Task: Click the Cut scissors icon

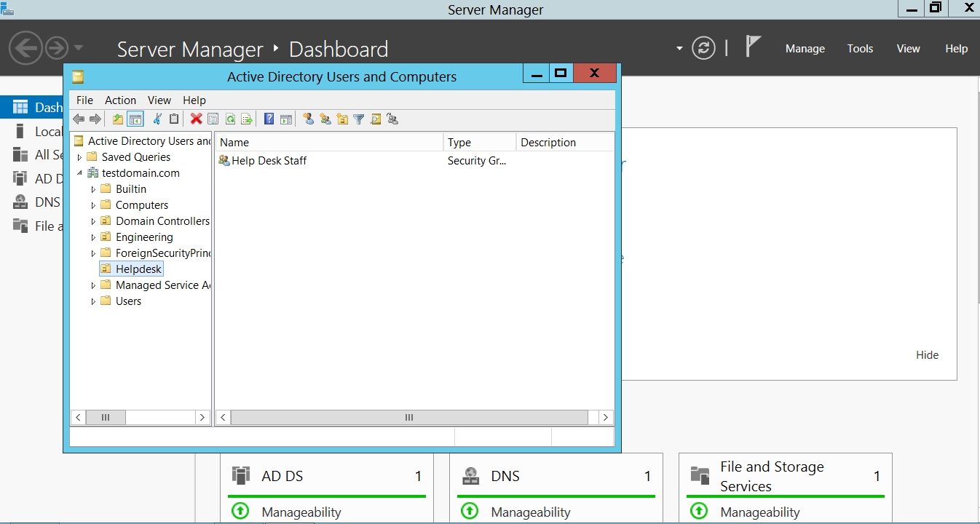Action: 157,119
